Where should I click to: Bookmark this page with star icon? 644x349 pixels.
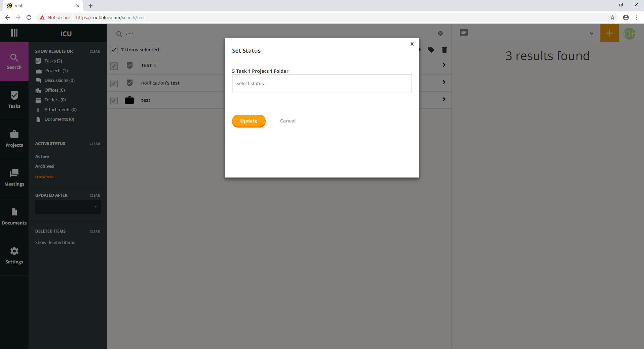point(612,17)
